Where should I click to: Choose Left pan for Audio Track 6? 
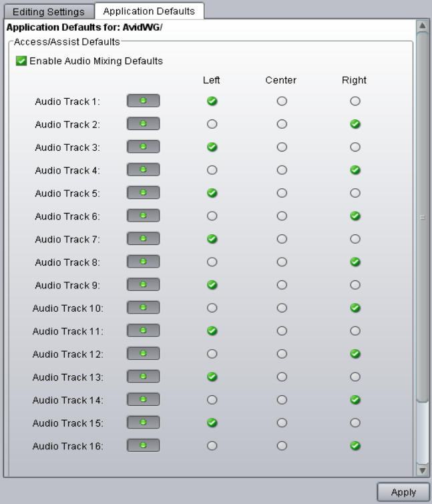212,216
